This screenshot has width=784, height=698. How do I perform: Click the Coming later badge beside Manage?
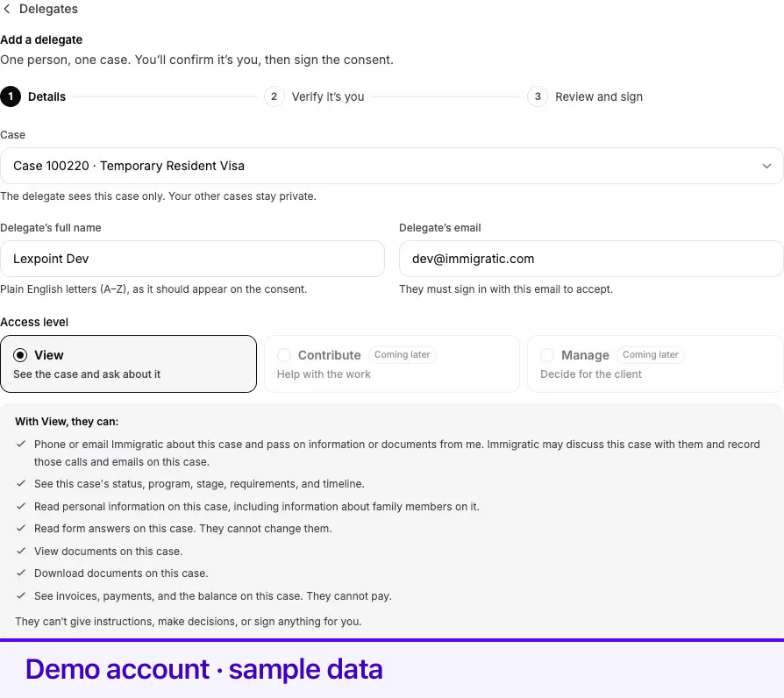(650, 354)
